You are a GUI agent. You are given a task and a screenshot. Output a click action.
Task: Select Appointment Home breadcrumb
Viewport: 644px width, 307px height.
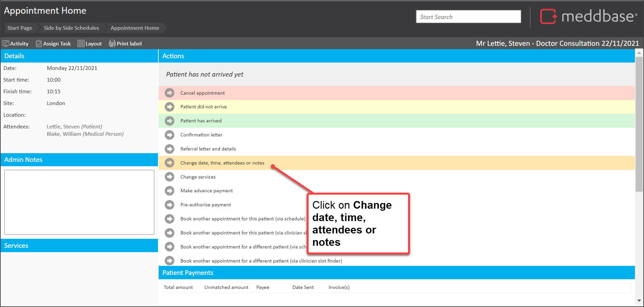135,28
